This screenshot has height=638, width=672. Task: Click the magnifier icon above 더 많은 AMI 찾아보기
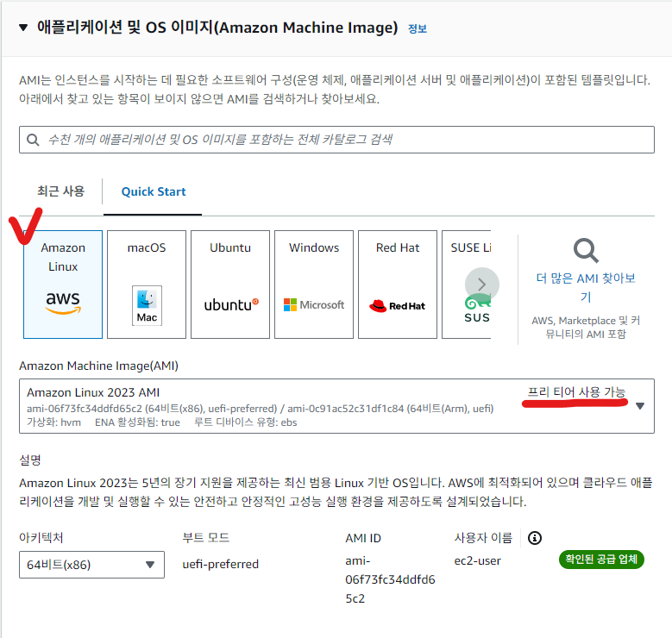(x=586, y=250)
